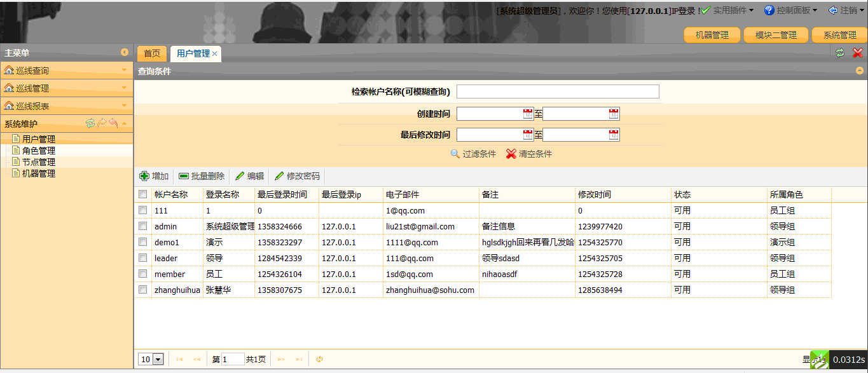Click the green refresh icon in 系统维护 header
Screen dimensions: 868x373
90,121
